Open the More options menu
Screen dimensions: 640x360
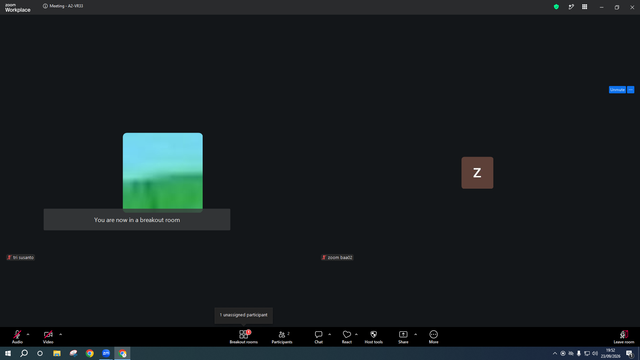point(433,337)
